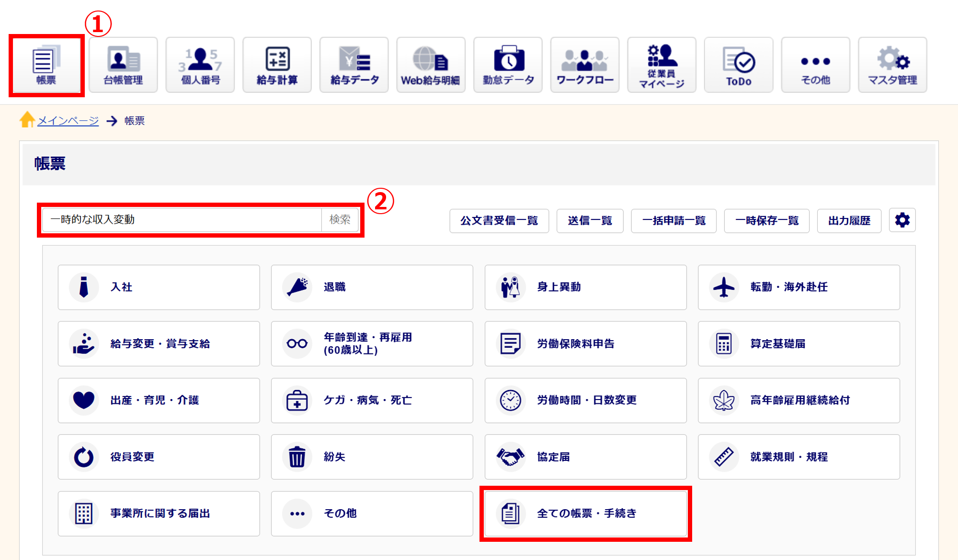Open the ワークフロー navigation icon

point(584,65)
